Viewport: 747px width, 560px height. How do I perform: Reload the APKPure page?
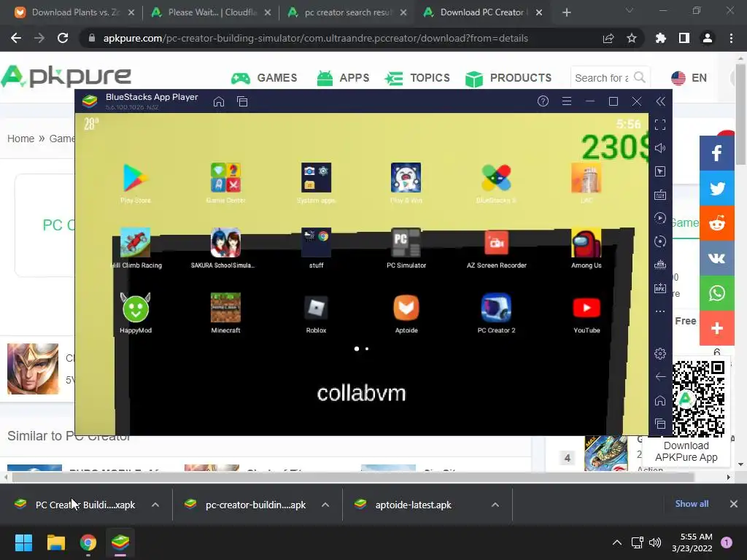[x=63, y=38]
